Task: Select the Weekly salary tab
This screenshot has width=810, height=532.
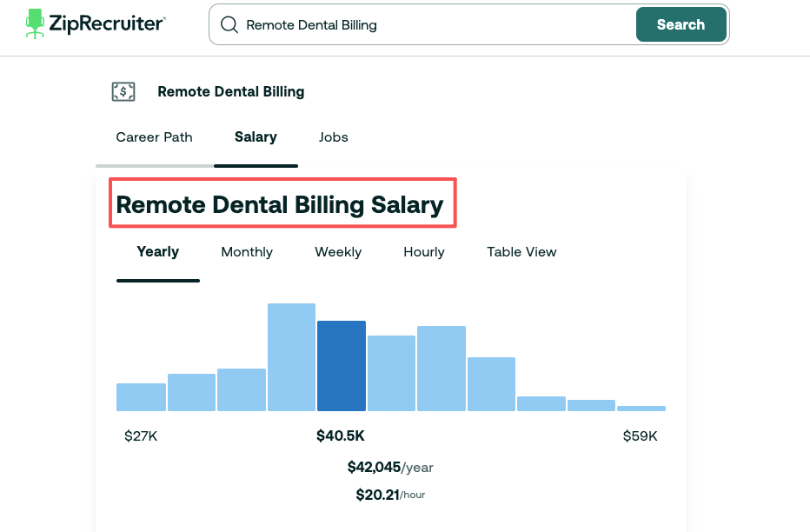Action: pos(337,252)
